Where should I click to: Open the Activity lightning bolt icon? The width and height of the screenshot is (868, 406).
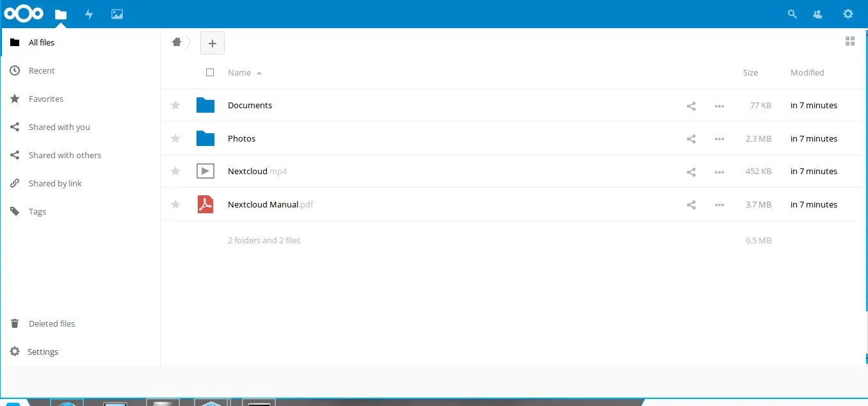tap(89, 14)
